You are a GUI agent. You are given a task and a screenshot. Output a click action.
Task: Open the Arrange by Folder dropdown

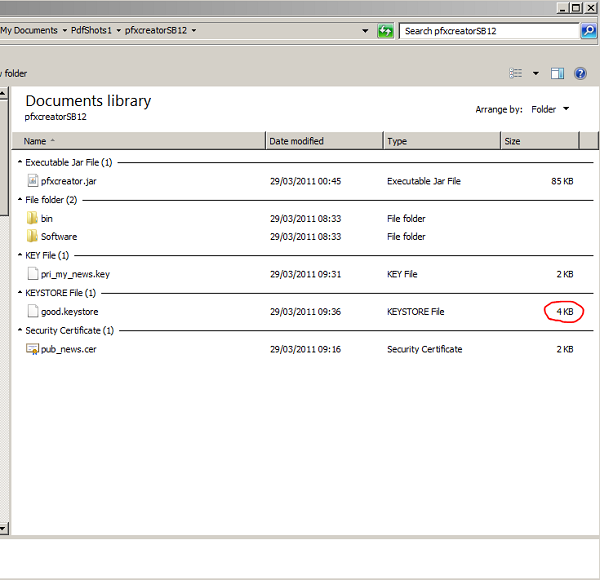[x=550, y=109]
